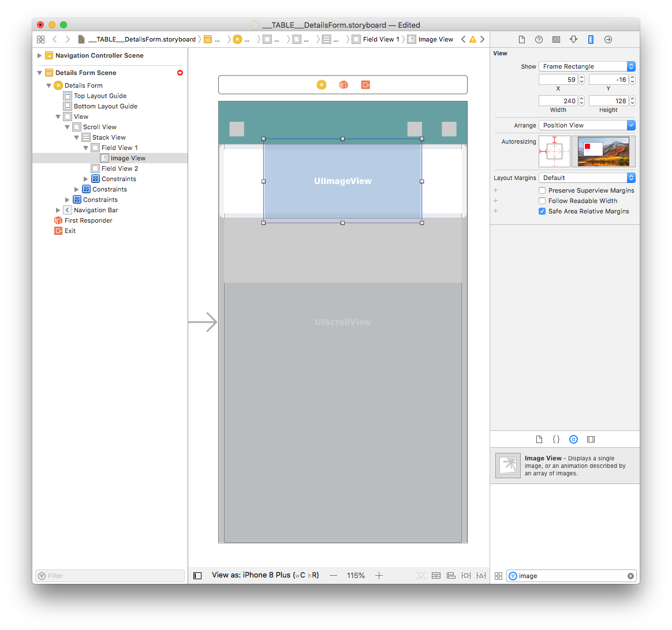Open the Align constraints menu
672x630 pixels.
(451, 576)
